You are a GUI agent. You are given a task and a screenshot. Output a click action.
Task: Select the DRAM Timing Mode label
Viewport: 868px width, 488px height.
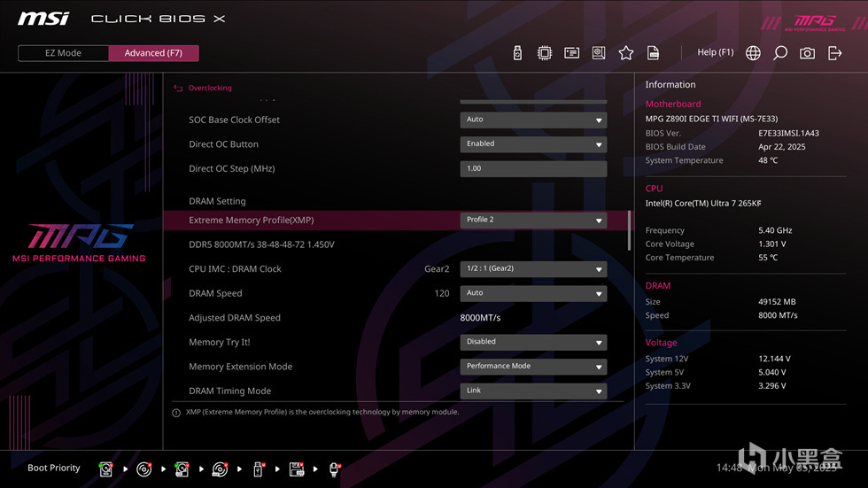(229, 391)
